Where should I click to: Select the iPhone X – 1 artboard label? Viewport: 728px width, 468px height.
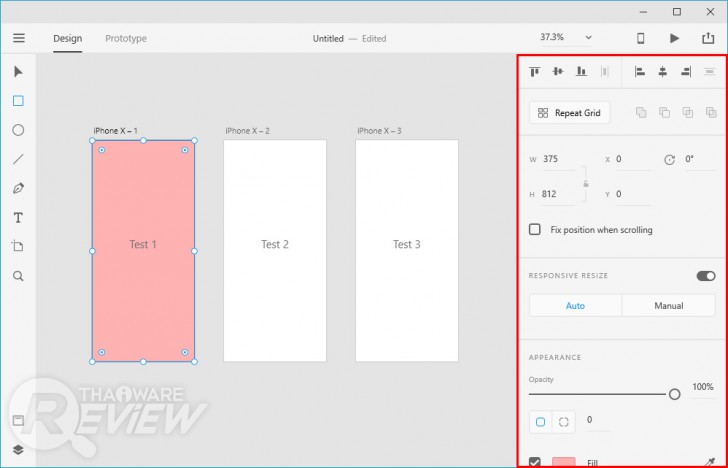116,131
